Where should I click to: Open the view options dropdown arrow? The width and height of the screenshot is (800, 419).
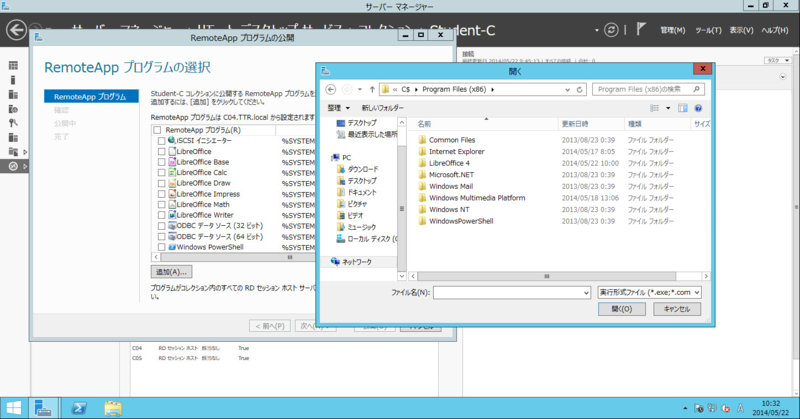tap(668, 108)
